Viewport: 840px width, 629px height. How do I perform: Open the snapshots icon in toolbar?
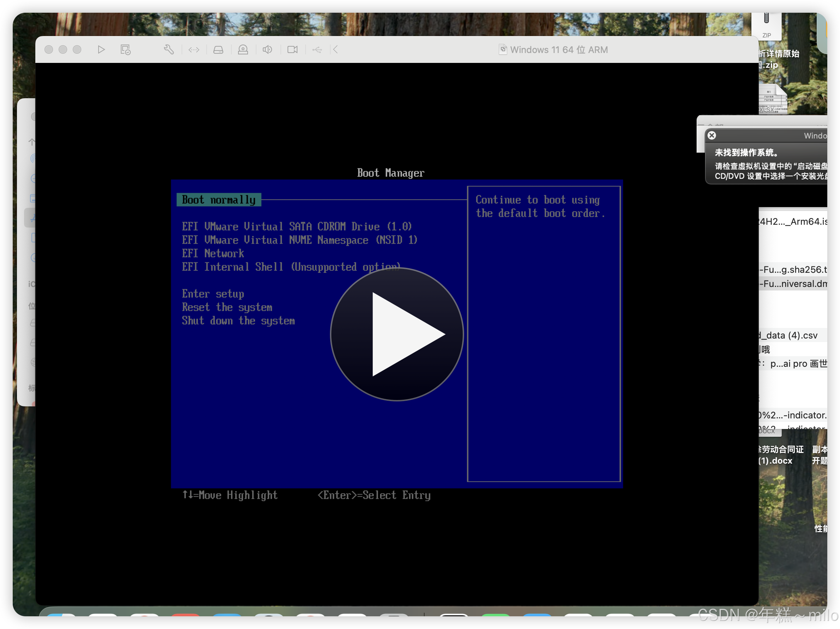point(125,50)
